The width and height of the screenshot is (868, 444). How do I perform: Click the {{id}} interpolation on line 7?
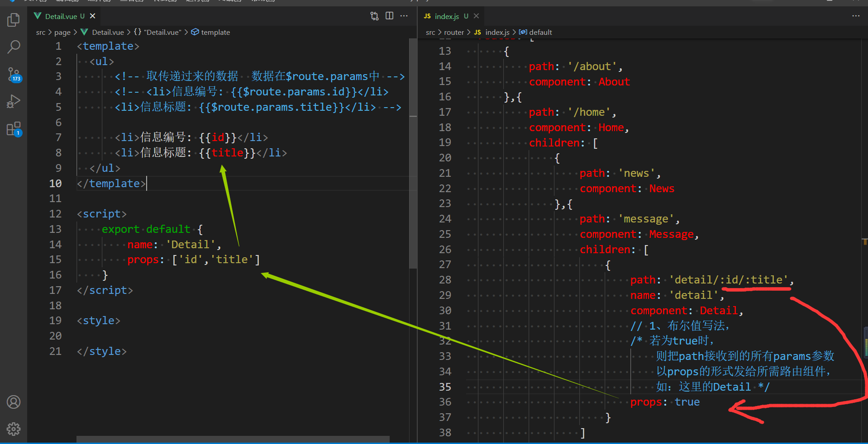(218, 137)
